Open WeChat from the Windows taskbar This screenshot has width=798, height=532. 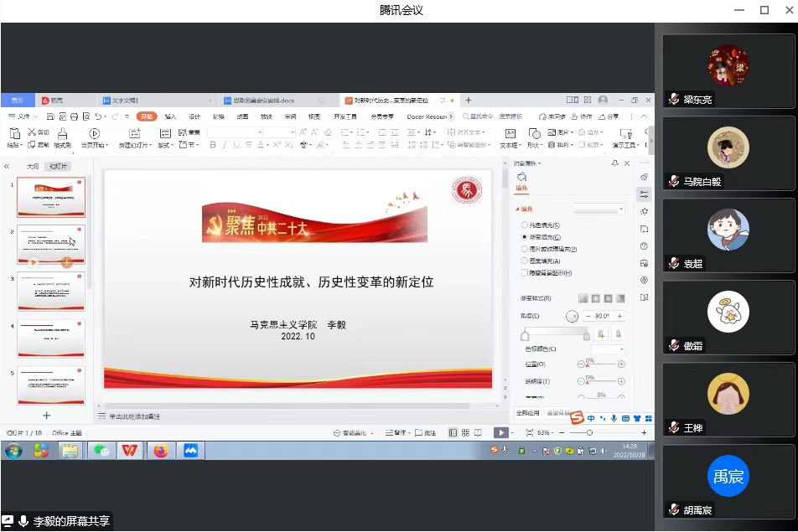pyautogui.click(x=101, y=451)
